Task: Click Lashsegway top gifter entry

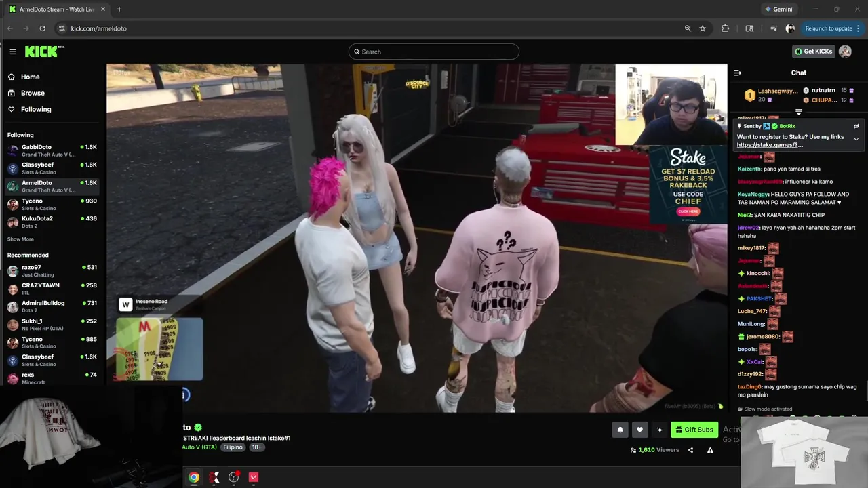Action: 771,95
